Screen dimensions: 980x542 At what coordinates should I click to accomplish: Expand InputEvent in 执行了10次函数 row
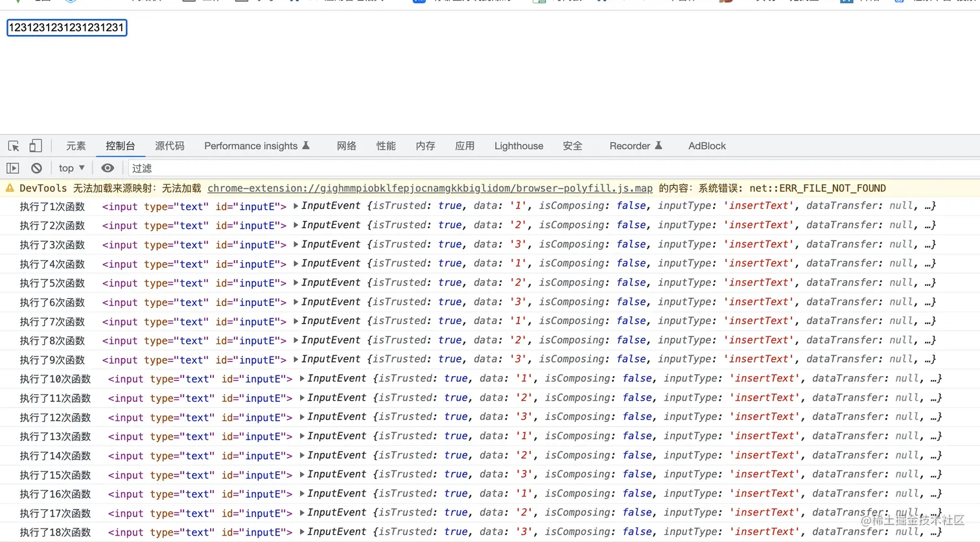302,379
